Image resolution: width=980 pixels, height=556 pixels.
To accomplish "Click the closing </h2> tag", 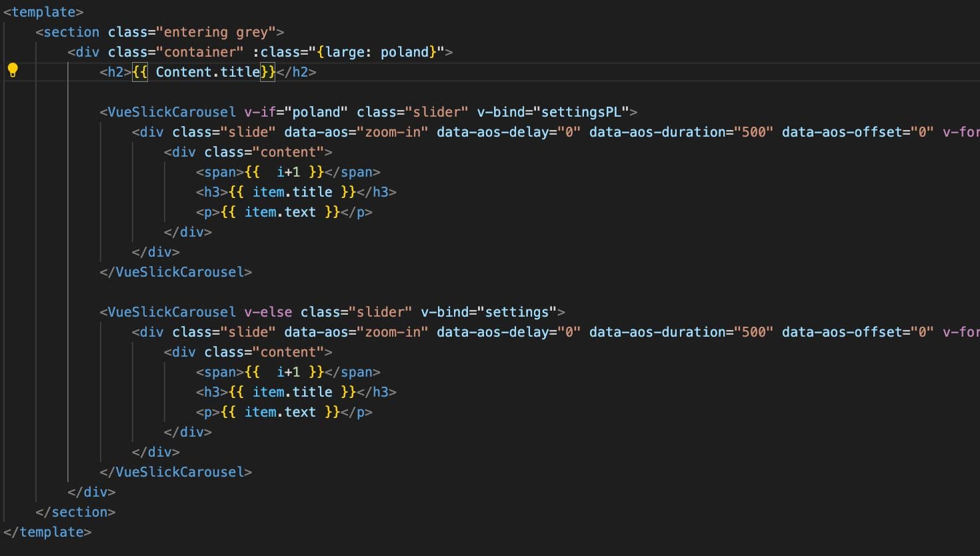I will coord(297,72).
